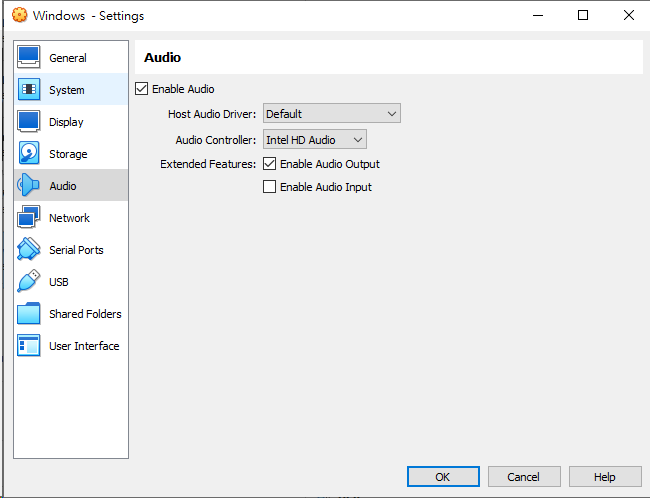Image resolution: width=650 pixels, height=498 pixels.
Task: Open Display settings via its screen icon
Action: click(29, 122)
